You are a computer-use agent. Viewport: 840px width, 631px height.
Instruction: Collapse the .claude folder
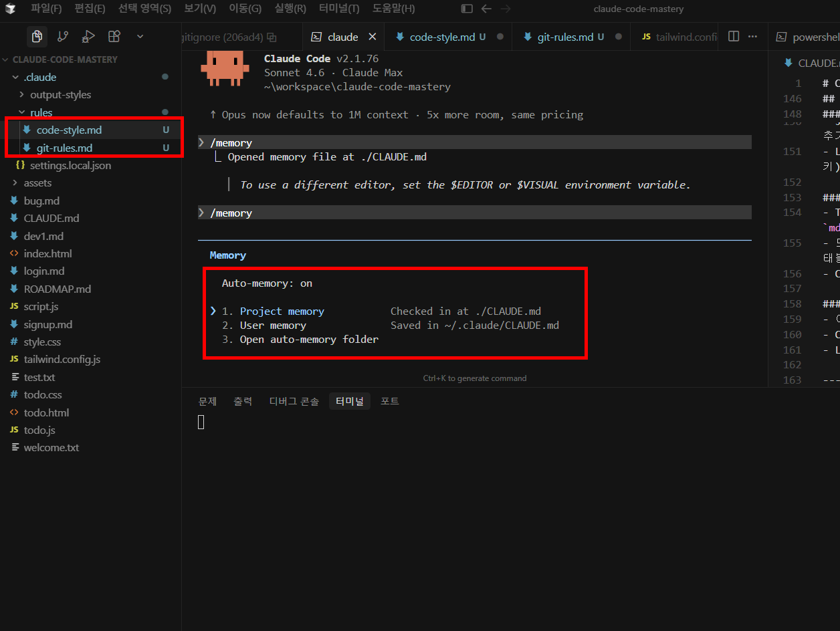tap(15, 77)
